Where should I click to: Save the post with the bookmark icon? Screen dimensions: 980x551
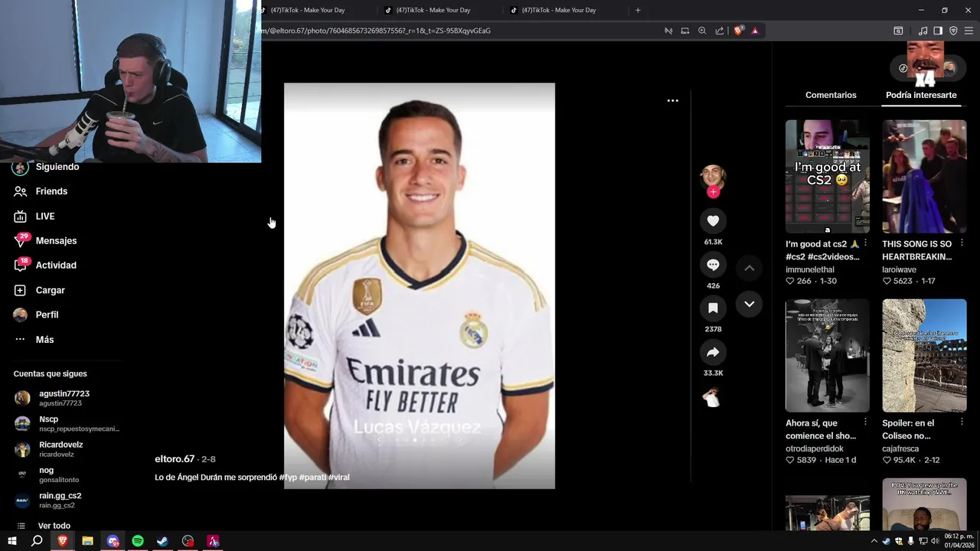pyautogui.click(x=713, y=308)
